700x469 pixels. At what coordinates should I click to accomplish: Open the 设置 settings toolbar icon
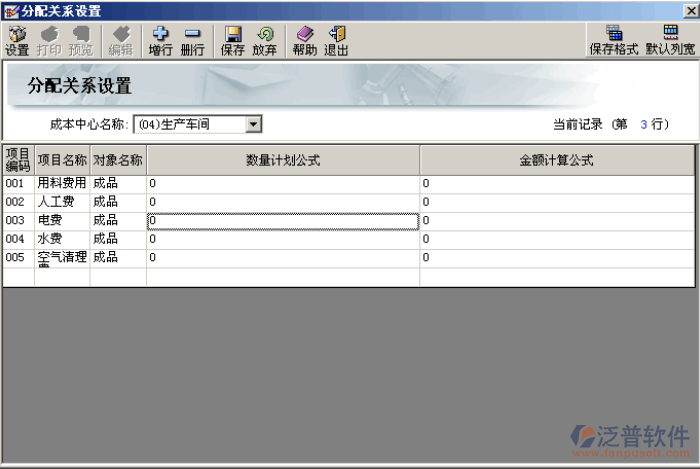point(17,41)
